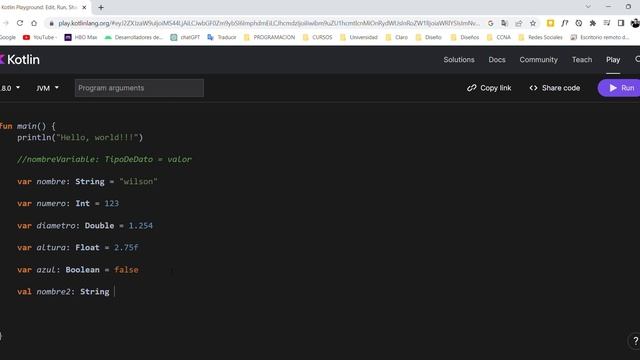
Task: Reload the page
Action: (x=20, y=23)
